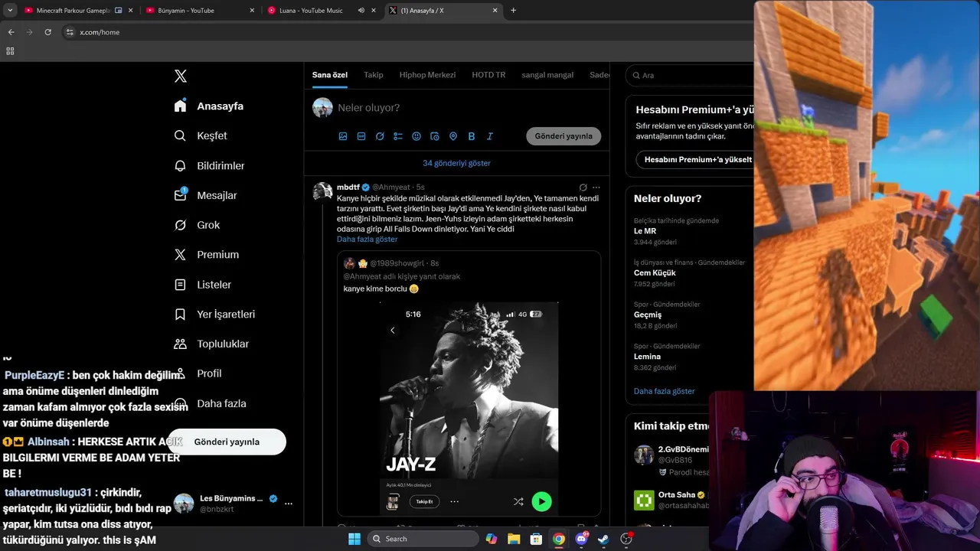The image size is (980, 551).
Task: Tag a location in the post
Action: tap(453, 136)
